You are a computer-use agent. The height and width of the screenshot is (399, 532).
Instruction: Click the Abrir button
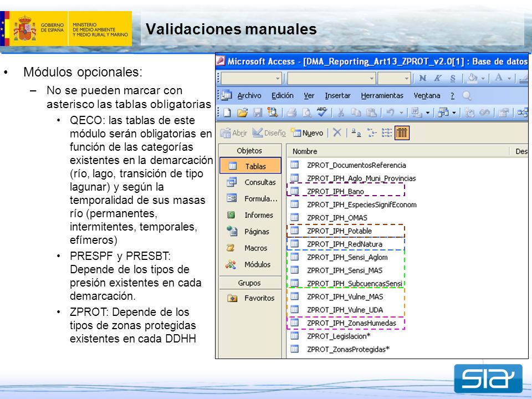tap(234, 132)
